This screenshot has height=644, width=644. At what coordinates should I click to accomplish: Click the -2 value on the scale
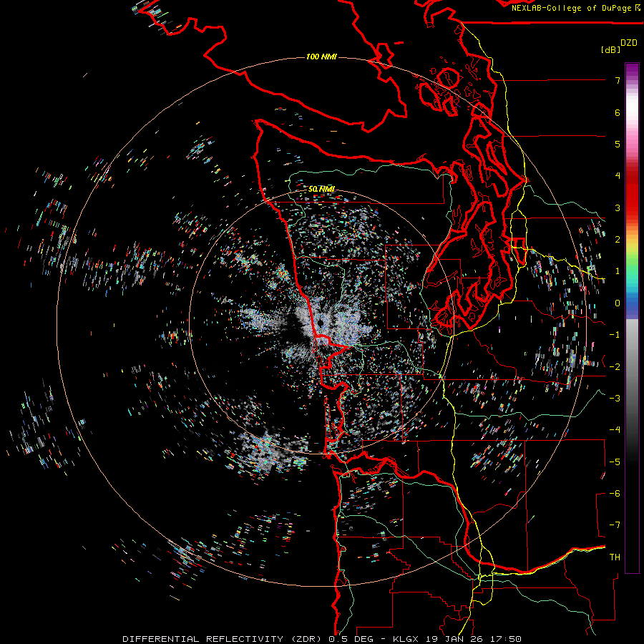tap(615, 367)
